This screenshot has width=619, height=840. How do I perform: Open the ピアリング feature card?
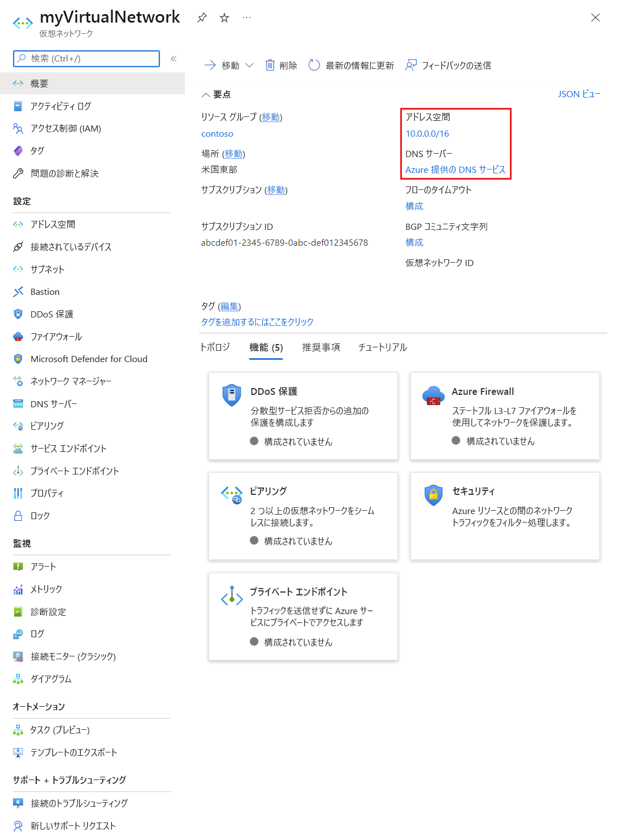[x=303, y=516]
